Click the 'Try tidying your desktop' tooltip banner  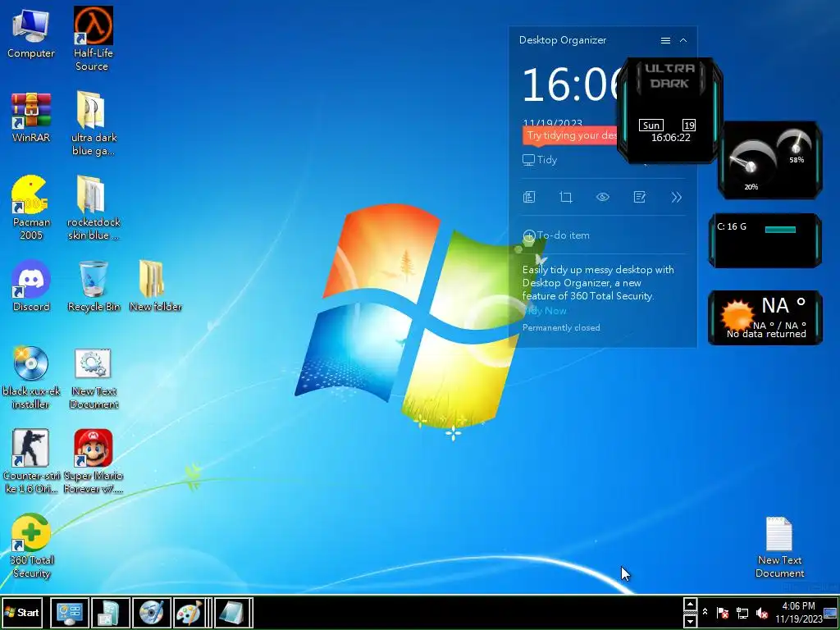(570, 135)
